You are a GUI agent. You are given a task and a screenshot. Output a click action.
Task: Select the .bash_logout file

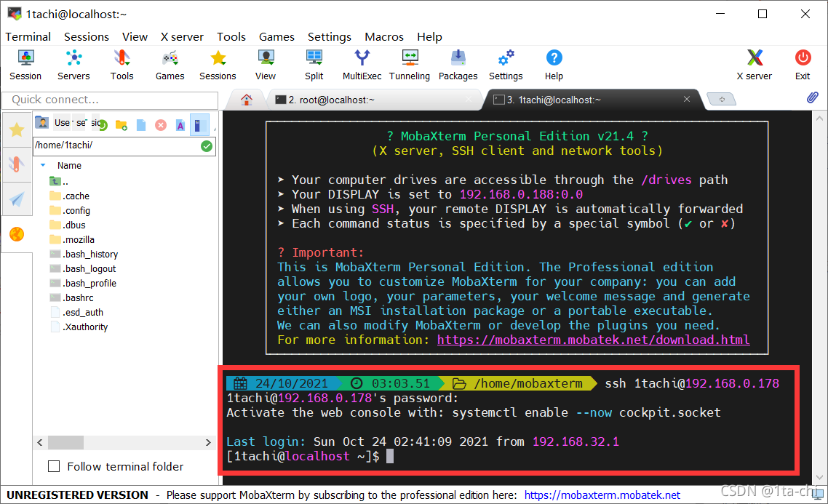pyautogui.click(x=82, y=268)
